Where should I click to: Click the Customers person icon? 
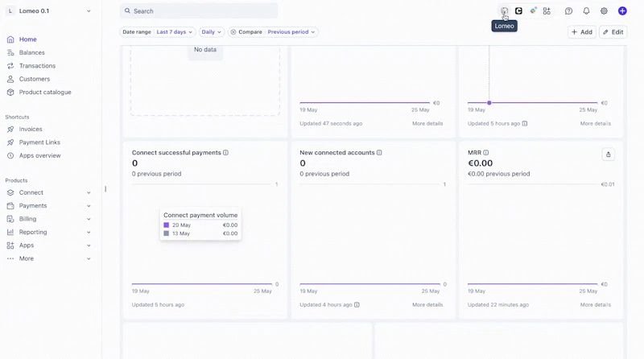(x=10, y=79)
